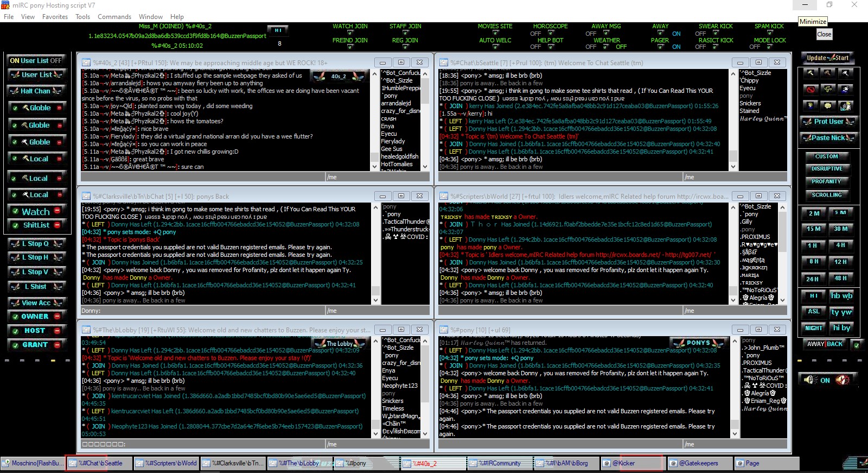Select PROXIMUS in #Scripters\bWorld nicklist
Viewport: 868px width, 473px height.
[756, 237]
